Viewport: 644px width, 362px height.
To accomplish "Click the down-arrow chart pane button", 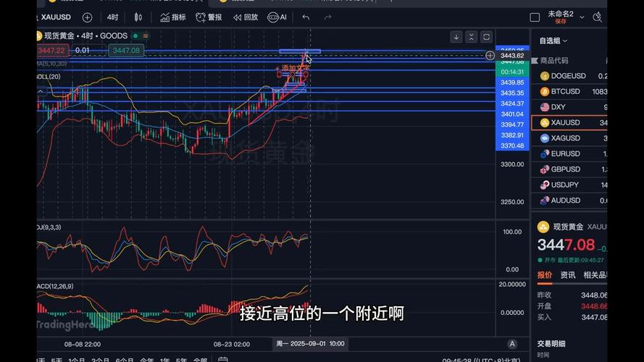I will (x=456, y=37).
